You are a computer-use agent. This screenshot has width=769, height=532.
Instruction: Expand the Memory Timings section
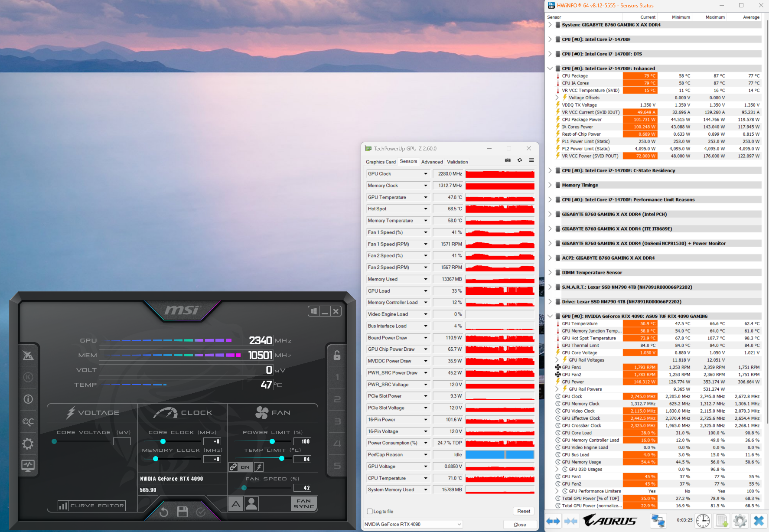pos(550,185)
